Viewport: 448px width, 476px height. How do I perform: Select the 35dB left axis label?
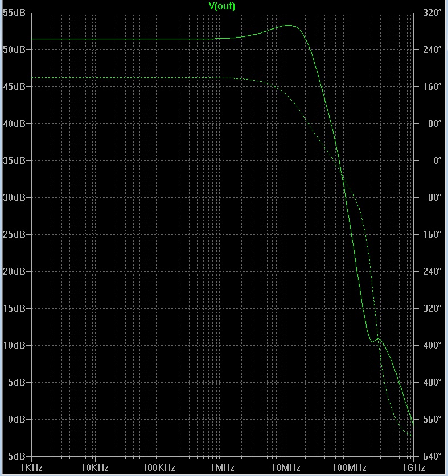click(14, 160)
